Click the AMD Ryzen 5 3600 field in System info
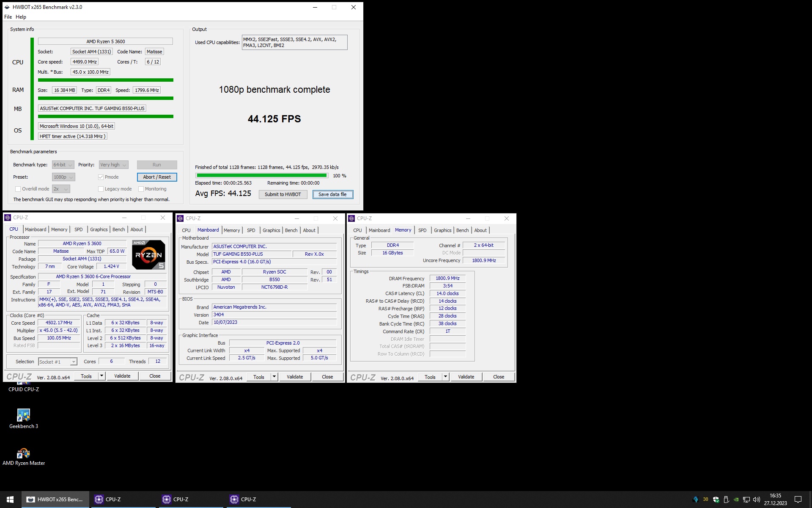 pos(105,41)
